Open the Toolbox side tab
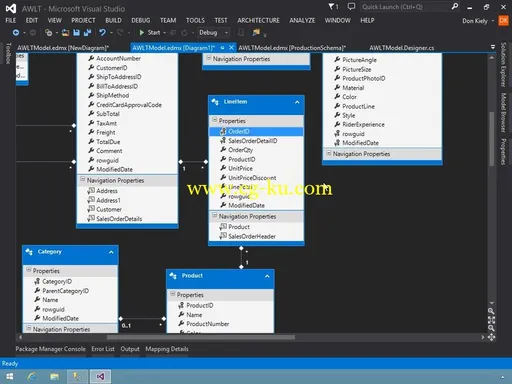The width and height of the screenshot is (512, 384). point(8,53)
